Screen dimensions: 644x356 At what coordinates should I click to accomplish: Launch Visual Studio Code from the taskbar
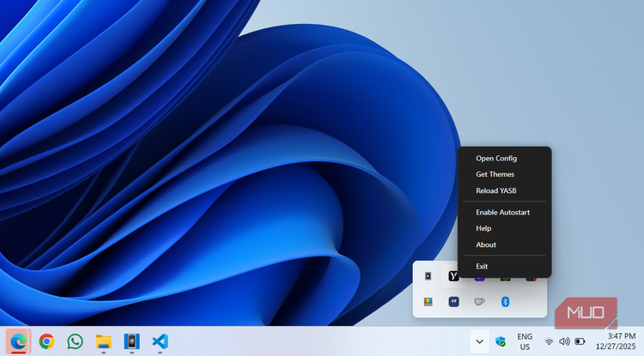click(x=161, y=341)
